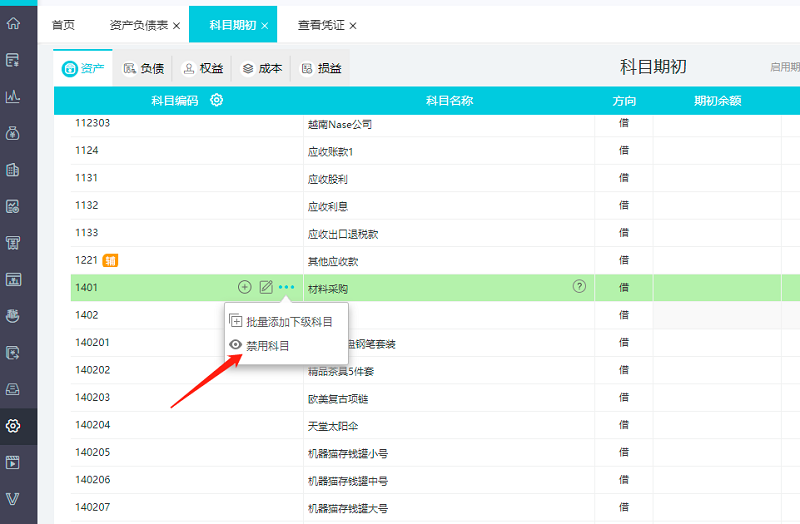Screen dimensions: 800x524
Task: Select account code 1124
Action: coord(87,150)
